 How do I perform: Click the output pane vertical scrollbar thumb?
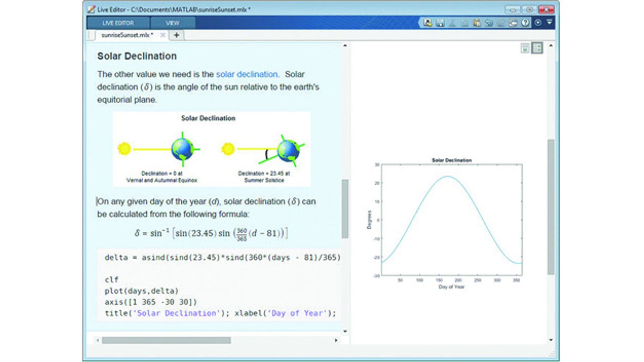551,207
